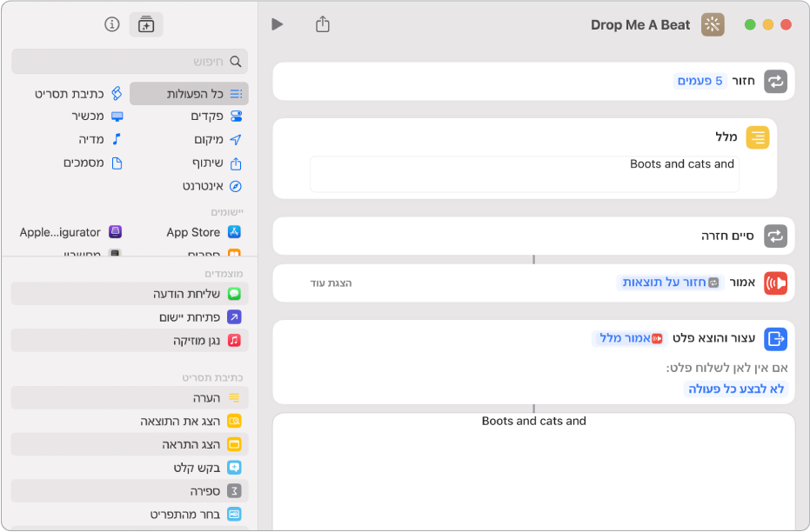Click the Boots and cats and output text
The width and height of the screenshot is (810, 532).
(533, 421)
